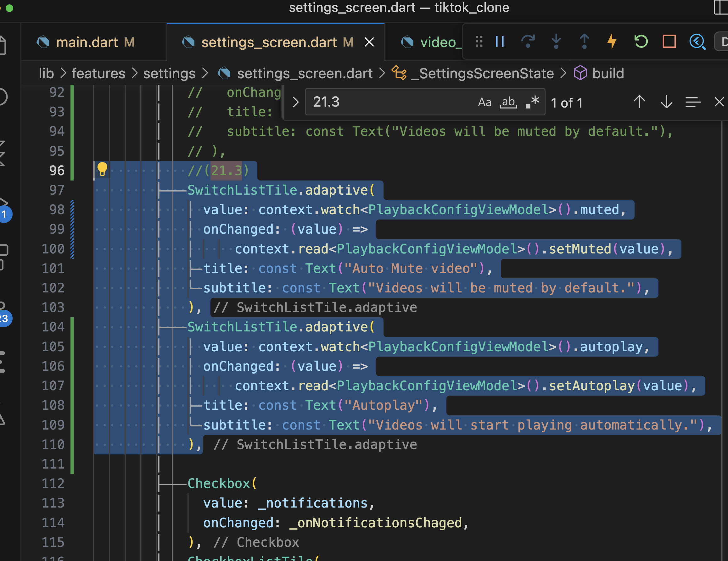Screen dimensions: 728x561
Task: Click the debug Step Out icon
Action: click(x=584, y=42)
